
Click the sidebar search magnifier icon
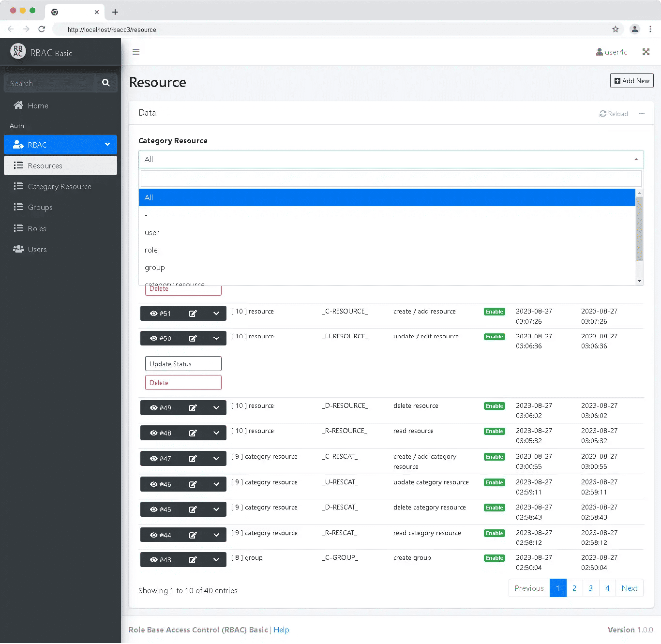(106, 83)
